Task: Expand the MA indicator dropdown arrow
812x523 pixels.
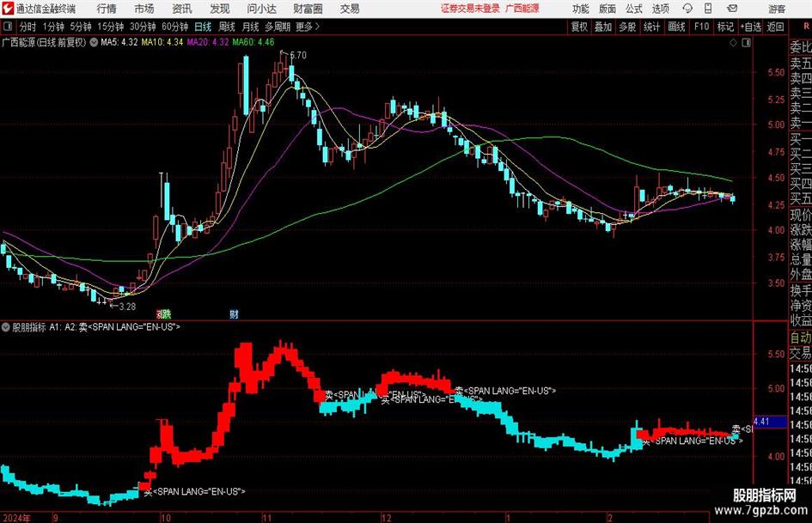Action: [94, 42]
